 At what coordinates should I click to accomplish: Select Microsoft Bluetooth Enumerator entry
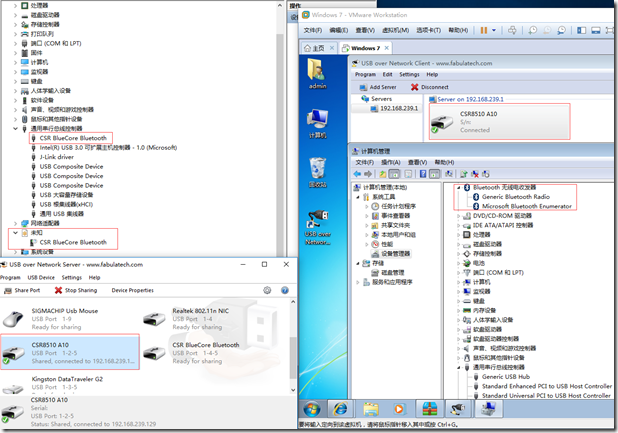tap(527, 206)
